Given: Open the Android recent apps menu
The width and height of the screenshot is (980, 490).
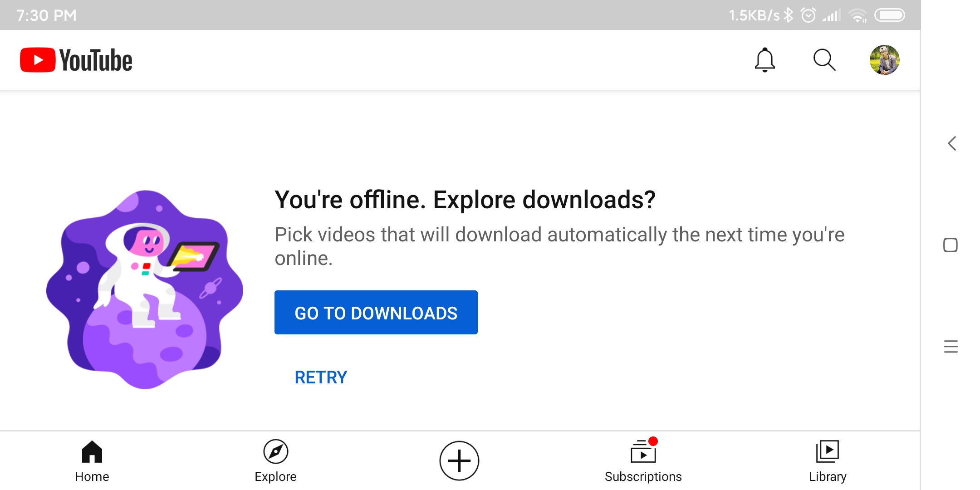Looking at the screenshot, I should point(951,347).
